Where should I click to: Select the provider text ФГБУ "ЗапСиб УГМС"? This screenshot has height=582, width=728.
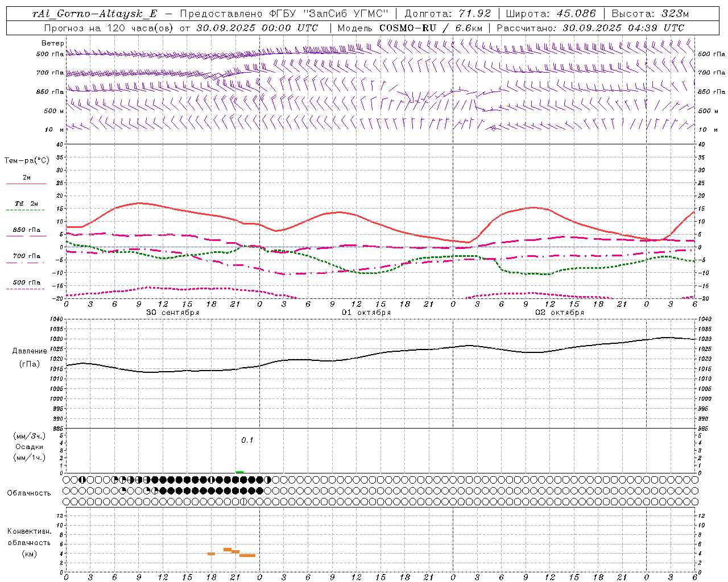coord(328,14)
